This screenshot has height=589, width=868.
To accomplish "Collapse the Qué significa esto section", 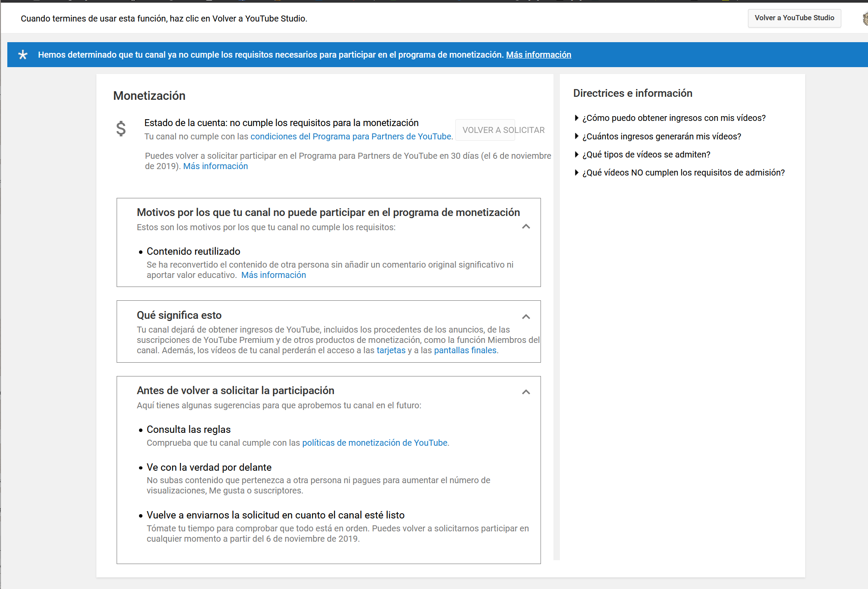I will (x=526, y=317).
